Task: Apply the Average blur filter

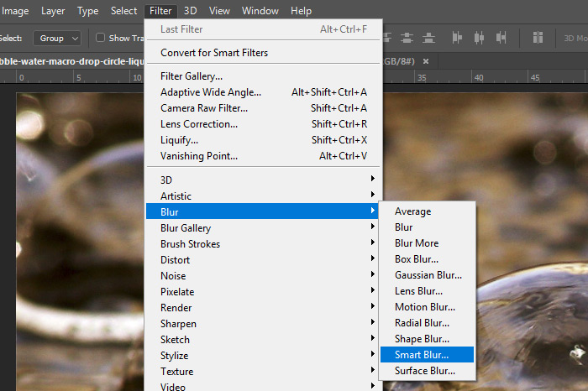Action: [427, 211]
